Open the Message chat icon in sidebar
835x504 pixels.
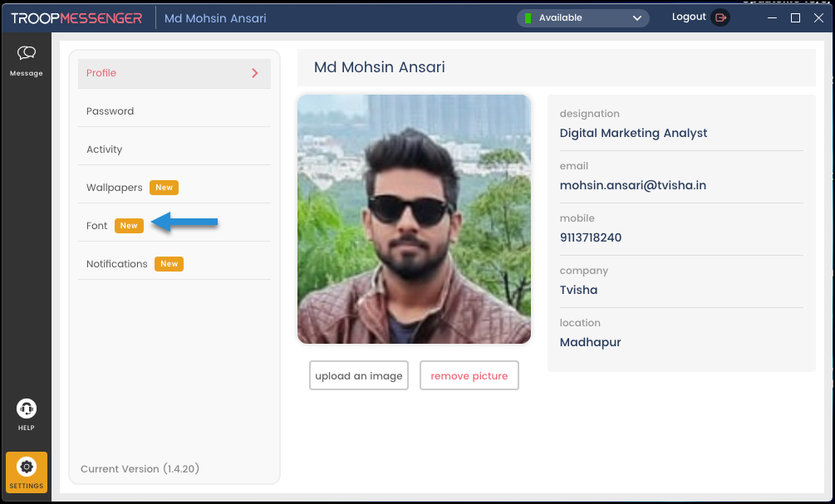coord(27,55)
